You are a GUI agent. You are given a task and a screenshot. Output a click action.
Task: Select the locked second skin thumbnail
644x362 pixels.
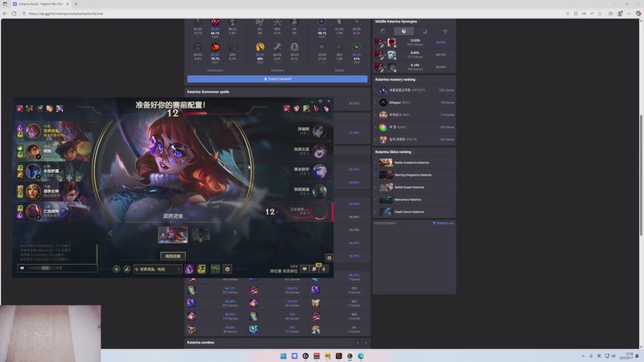(200, 235)
